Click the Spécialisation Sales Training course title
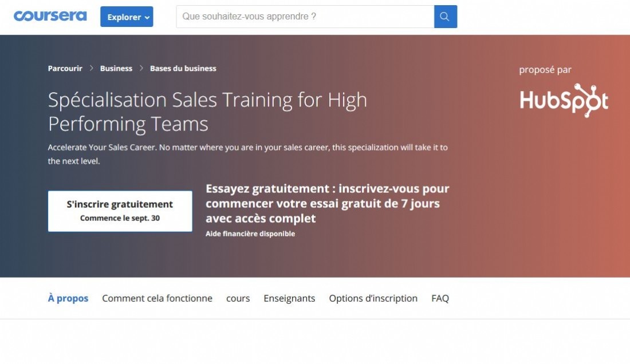The height and width of the screenshot is (364, 630). (x=207, y=112)
